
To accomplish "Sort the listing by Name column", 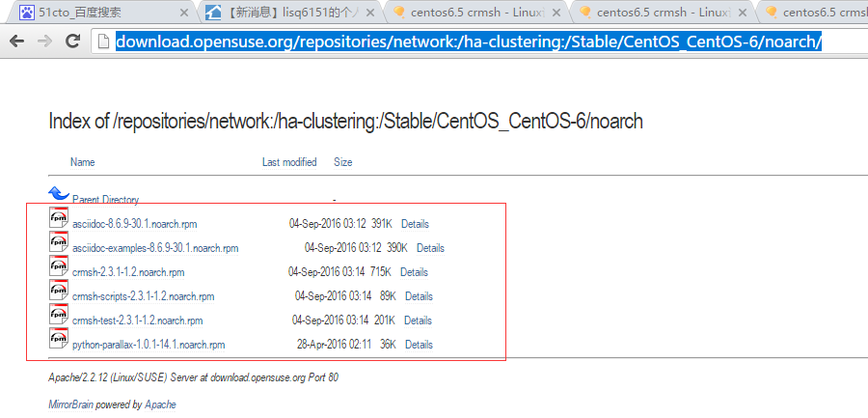I will coord(83,162).
